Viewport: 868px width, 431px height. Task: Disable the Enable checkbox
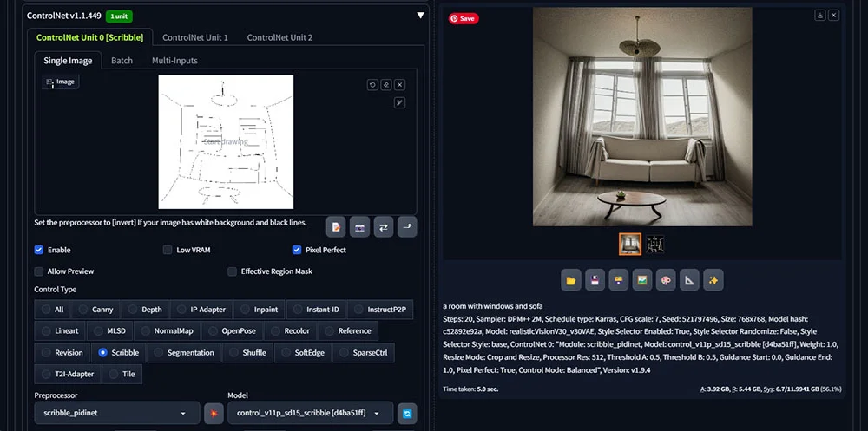pyautogui.click(x=39, y=250)
